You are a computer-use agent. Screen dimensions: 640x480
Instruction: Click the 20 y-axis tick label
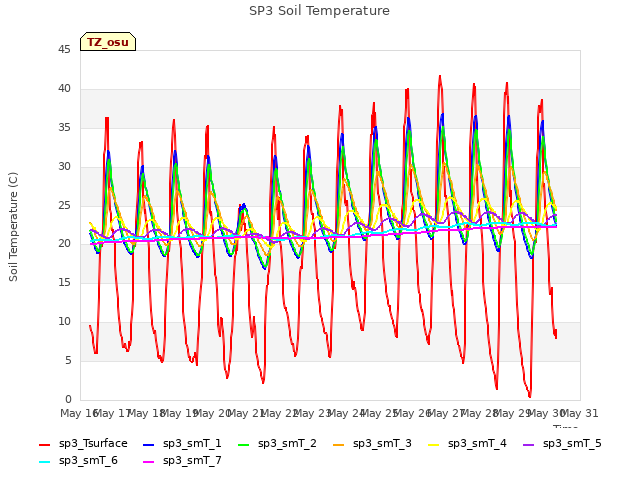click(x=64, y=244)
